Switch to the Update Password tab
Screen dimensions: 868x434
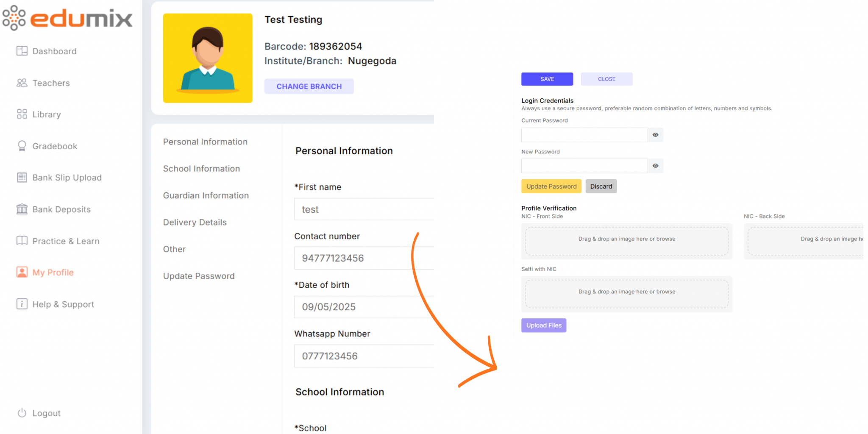(198, 275)
